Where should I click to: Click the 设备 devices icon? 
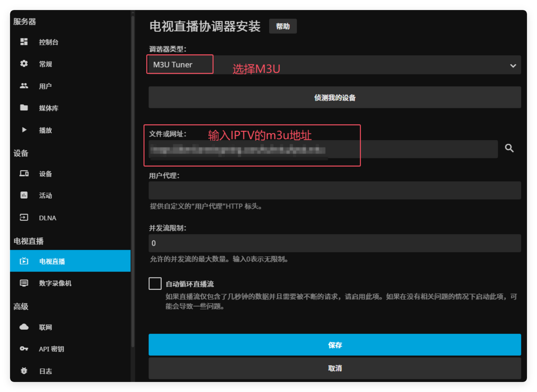point(23,173)
